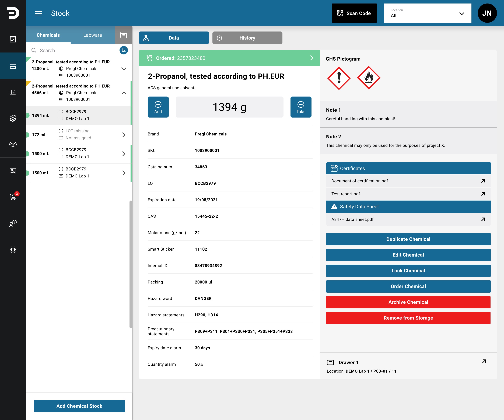Open the alarm signal sidebar icon
The width and height of the screenshot is (504, 420).
pyautogui.click(x=13, y=144)
